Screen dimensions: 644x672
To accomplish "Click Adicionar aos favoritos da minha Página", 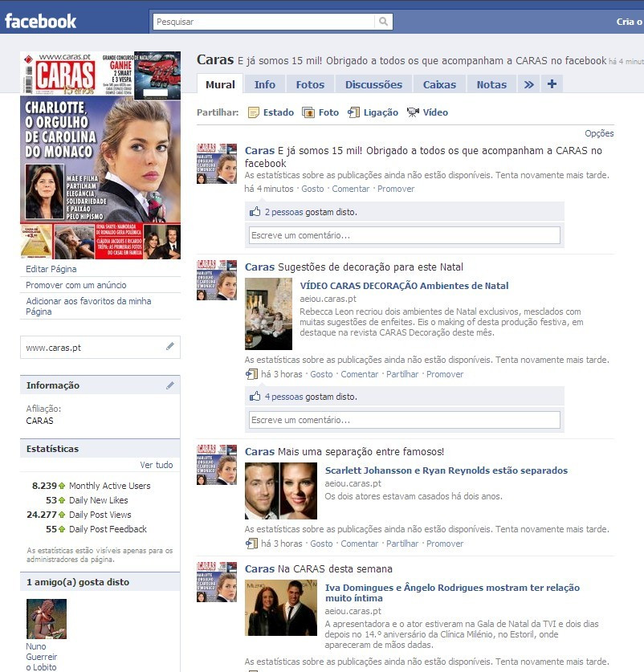I will pyautogui.click(x=88, y=306).
